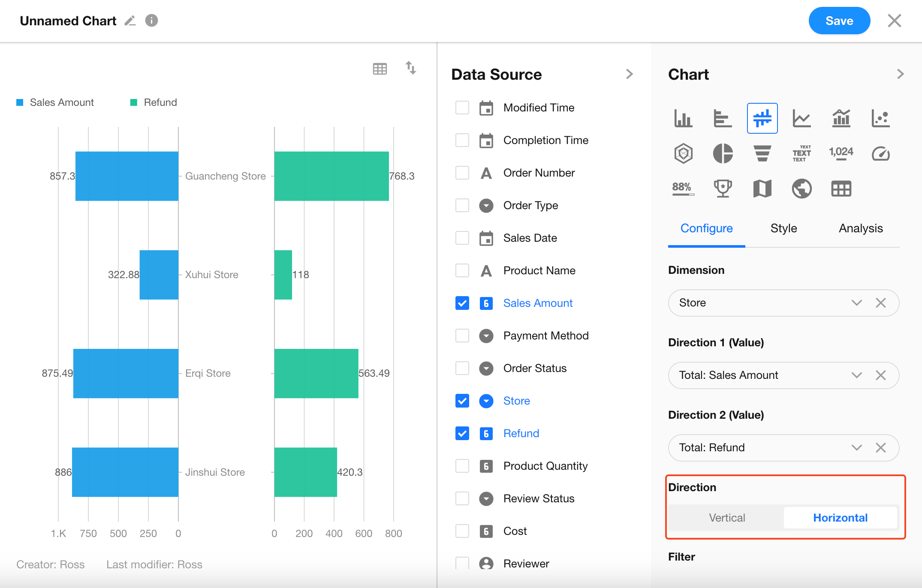
Task: Edit chart name with pencil icon
Action: point(130,21)
